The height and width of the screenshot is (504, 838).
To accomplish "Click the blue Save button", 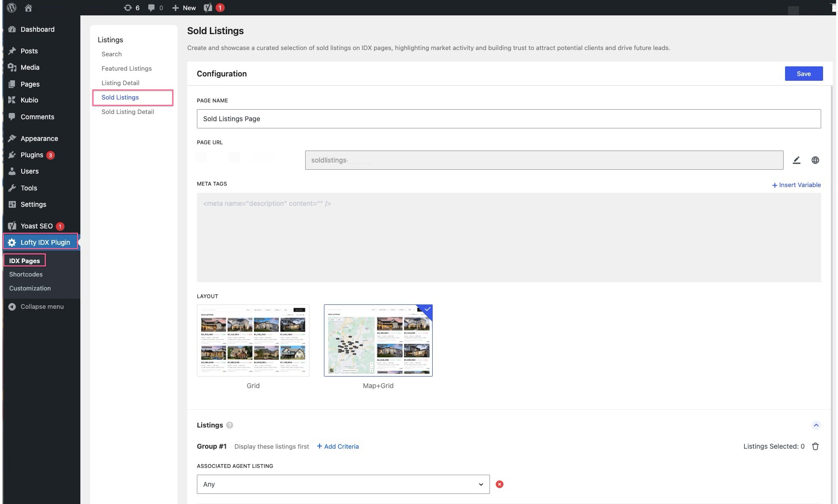I will coord(803,74).
